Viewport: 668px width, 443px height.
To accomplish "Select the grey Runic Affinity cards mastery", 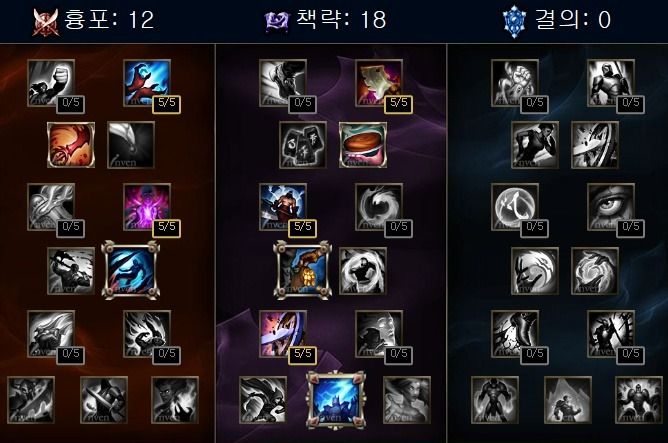I will click(303, 145).
